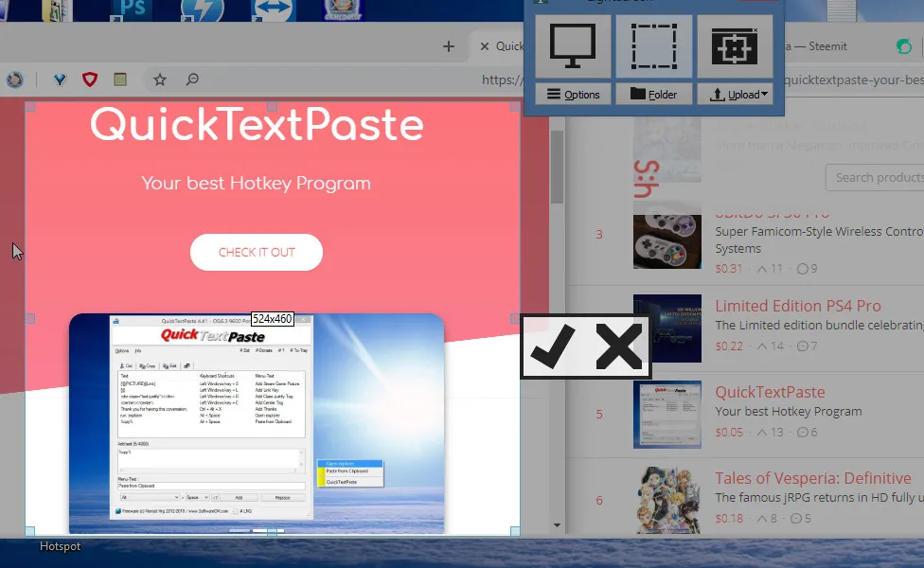Click the blue V extension icon

60,79
